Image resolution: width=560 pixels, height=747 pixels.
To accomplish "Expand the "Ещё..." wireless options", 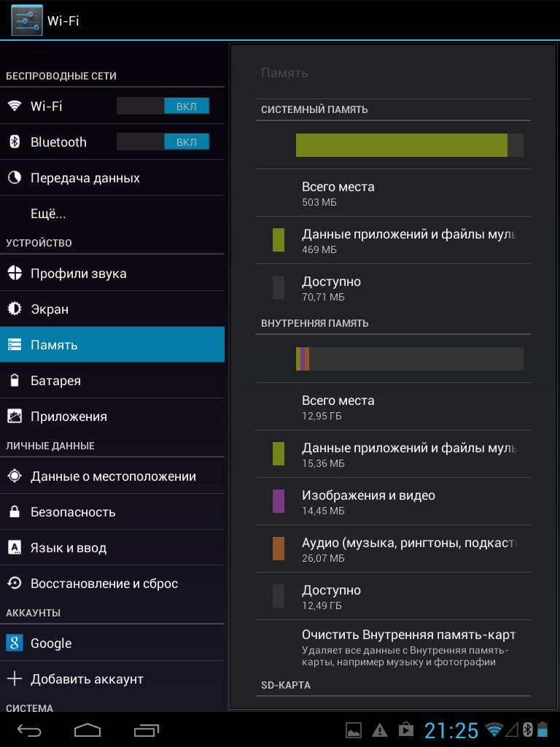I will [48, 214].
